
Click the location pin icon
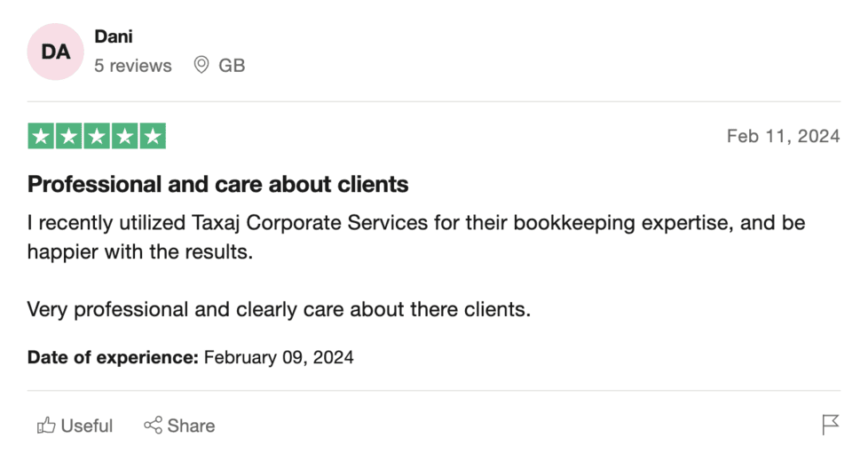pos(201,65)
